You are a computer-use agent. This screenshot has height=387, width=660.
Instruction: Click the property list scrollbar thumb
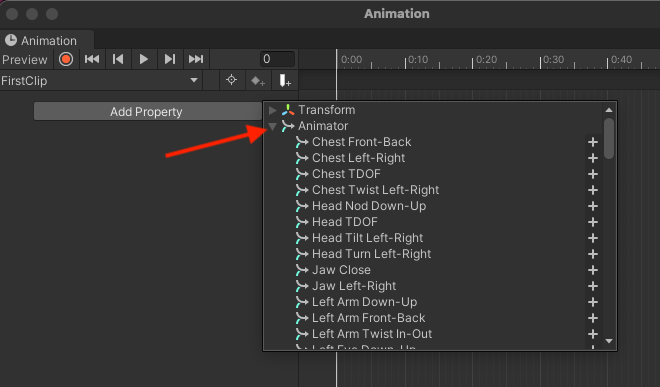click(609, 139)
